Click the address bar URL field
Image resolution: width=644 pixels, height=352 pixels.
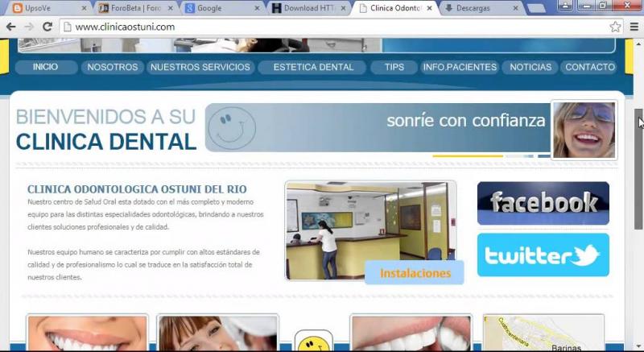pyautogui.click(x=322, y=27)
